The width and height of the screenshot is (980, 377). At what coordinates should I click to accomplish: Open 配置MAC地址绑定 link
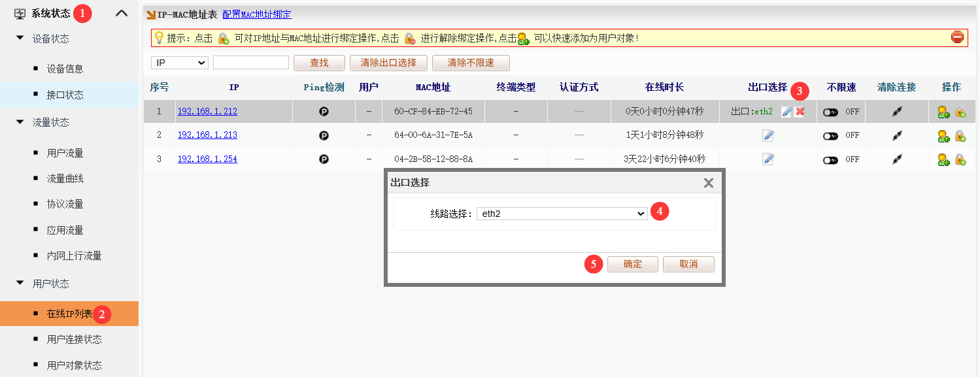pyautogui.click(x=257, y=14)
